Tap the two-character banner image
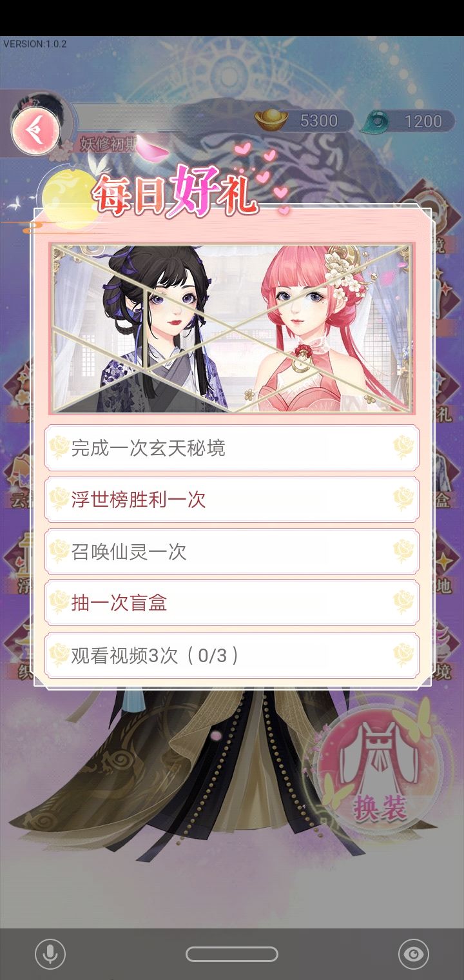 tap(232, 328)
